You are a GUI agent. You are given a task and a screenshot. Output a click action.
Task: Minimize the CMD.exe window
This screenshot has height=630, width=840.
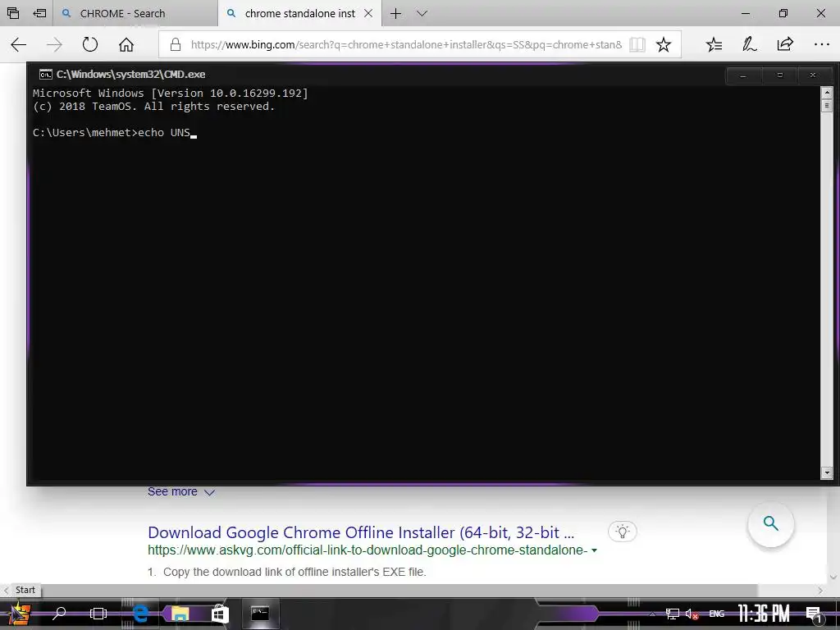(743, 75)
